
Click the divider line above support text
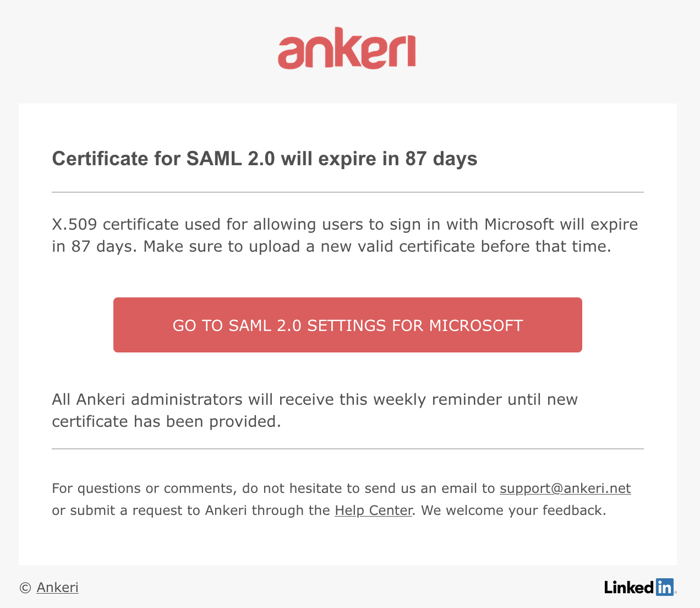coord(347,449)
